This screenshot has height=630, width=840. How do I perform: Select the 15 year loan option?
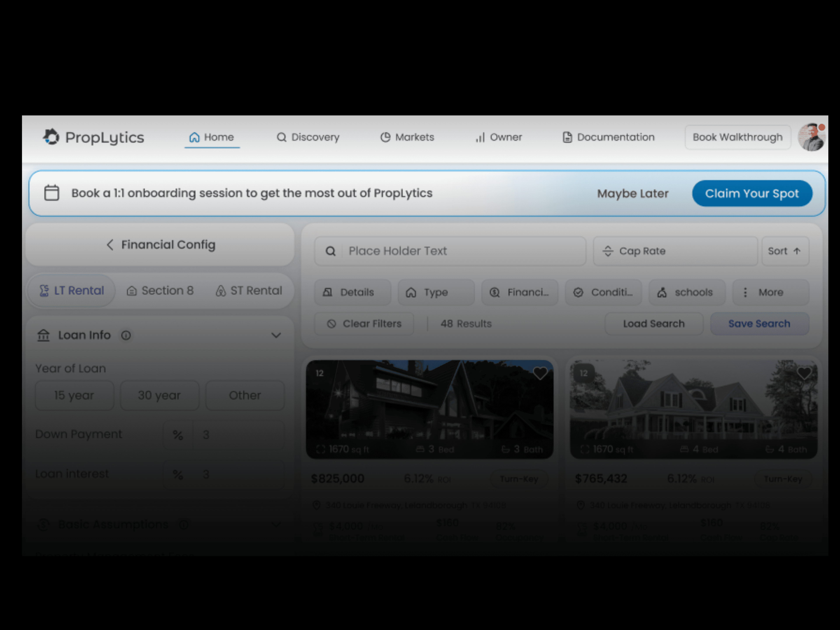pos(74,395)
